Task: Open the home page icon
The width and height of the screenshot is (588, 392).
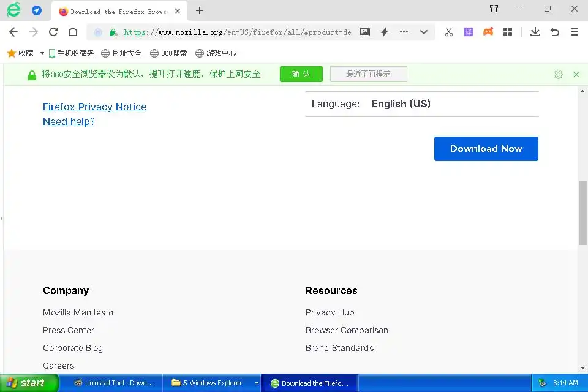Action: point(73,32)
